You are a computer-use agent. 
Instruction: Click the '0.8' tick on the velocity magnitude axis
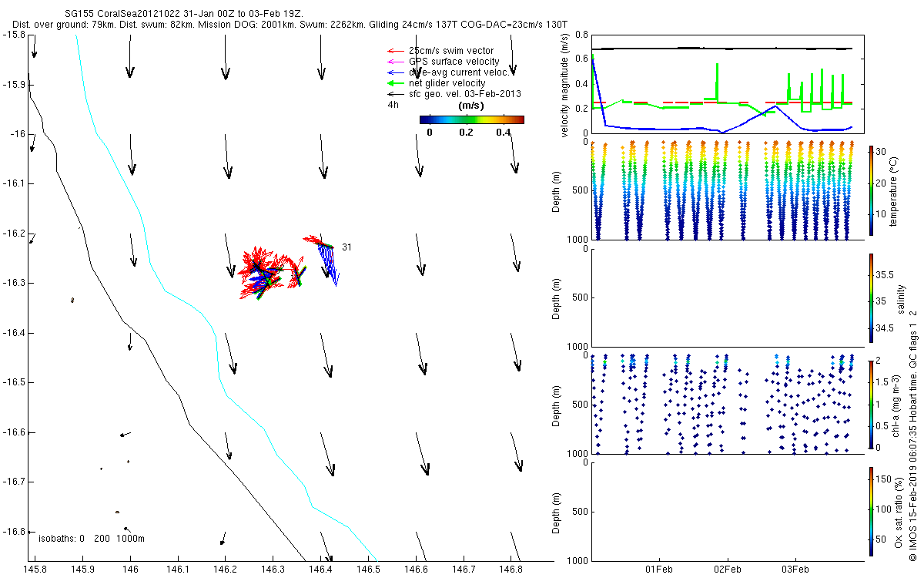581,35
